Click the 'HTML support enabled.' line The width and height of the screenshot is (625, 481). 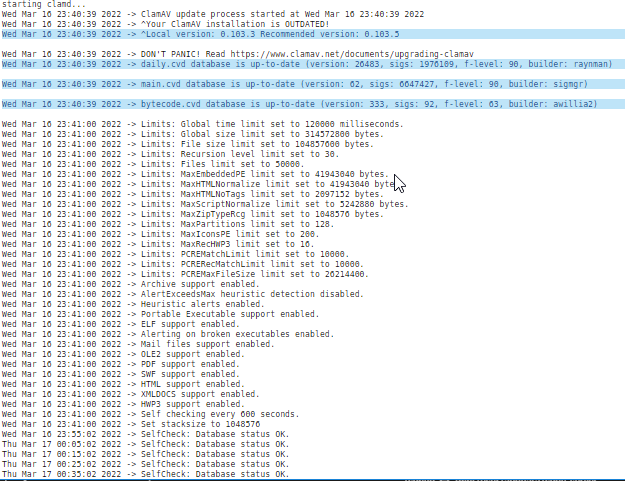coord(123,384)
